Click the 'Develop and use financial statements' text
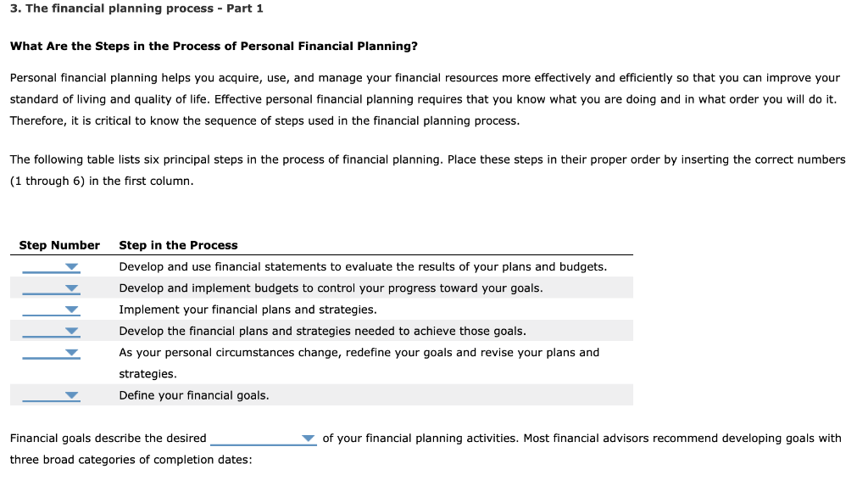This screenshot has height=486, width=868. (363, 267)
